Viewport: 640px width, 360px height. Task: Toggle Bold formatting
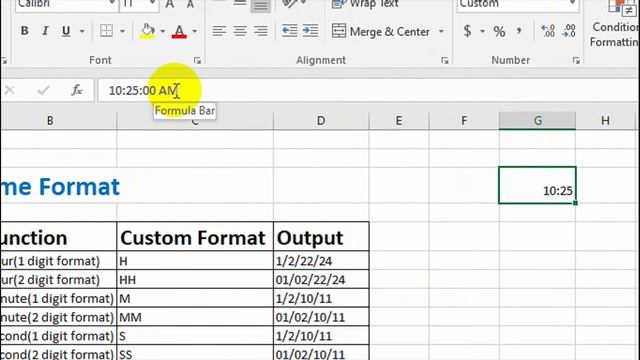(x=24, y=31)
